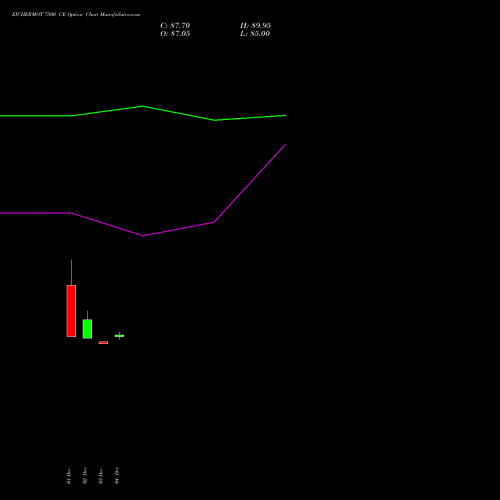Select the 03 Dec date axis label

click(x=101, y=476)
